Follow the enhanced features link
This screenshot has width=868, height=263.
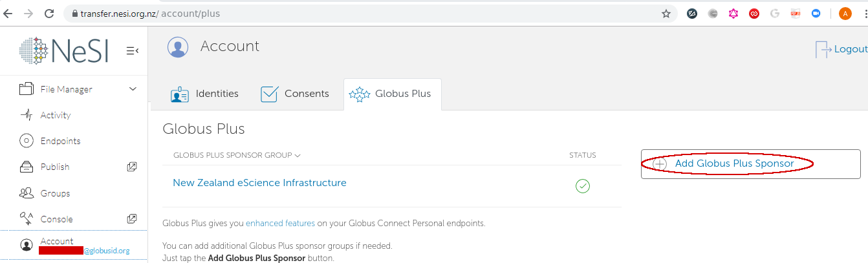tap(280, 224)
